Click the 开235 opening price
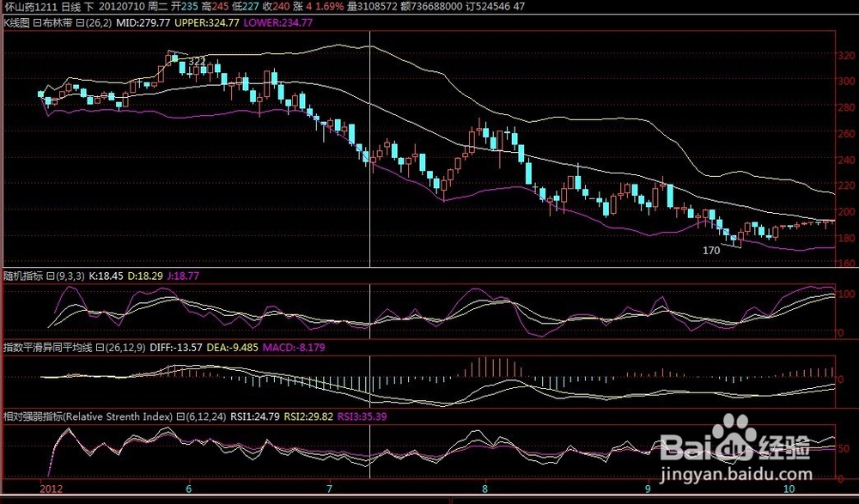 (x=184, y=7)
